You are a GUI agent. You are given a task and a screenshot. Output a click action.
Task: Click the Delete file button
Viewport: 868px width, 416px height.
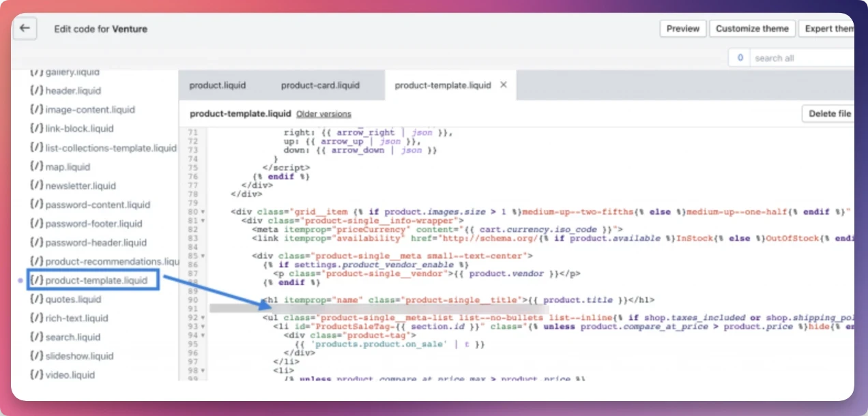pos(828,114)
